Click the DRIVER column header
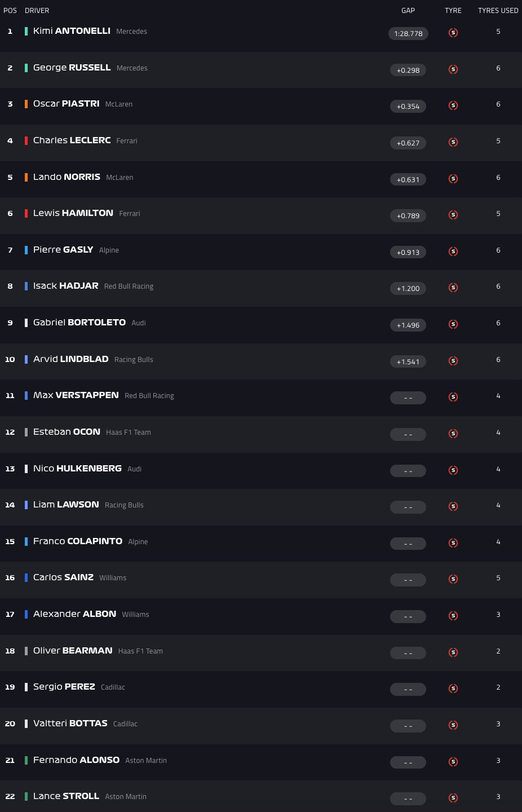 click(37, 11)
